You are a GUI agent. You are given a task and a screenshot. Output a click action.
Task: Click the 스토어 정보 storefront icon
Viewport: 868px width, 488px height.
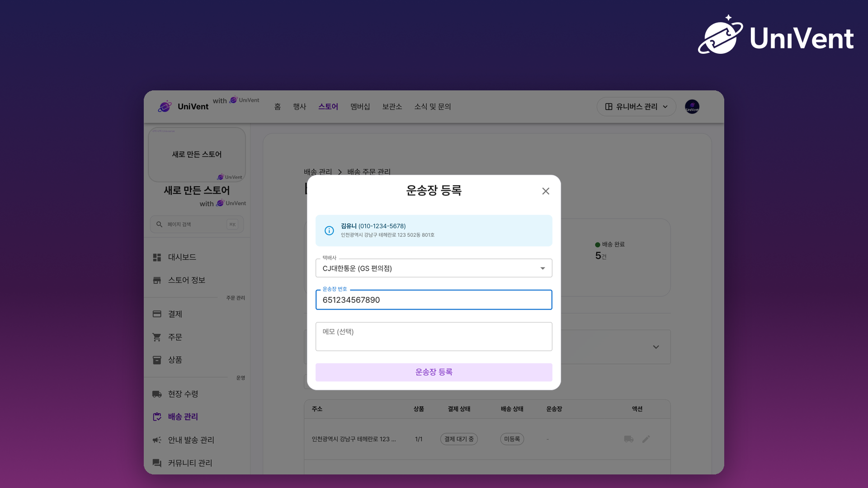click(157, 280)
